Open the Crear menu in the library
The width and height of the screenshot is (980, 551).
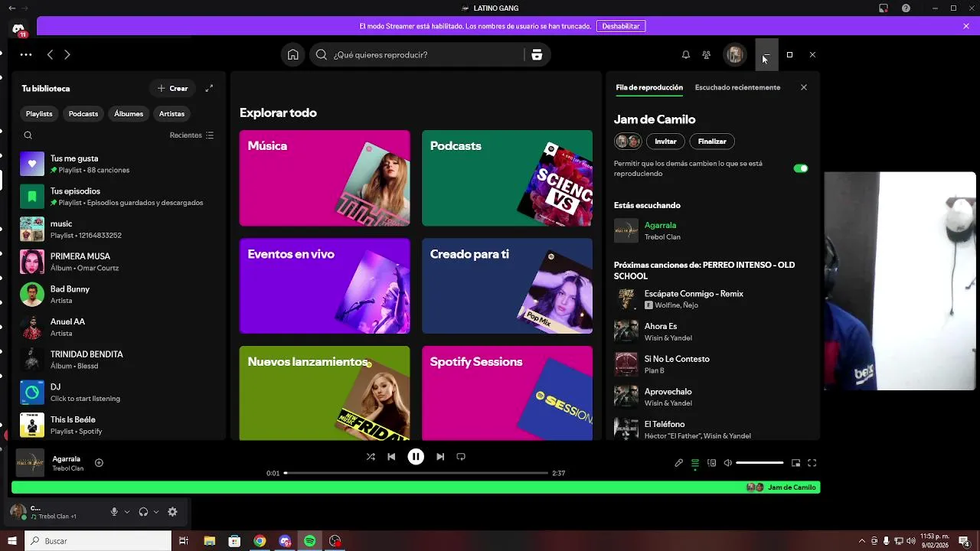(x=172, y=88)
